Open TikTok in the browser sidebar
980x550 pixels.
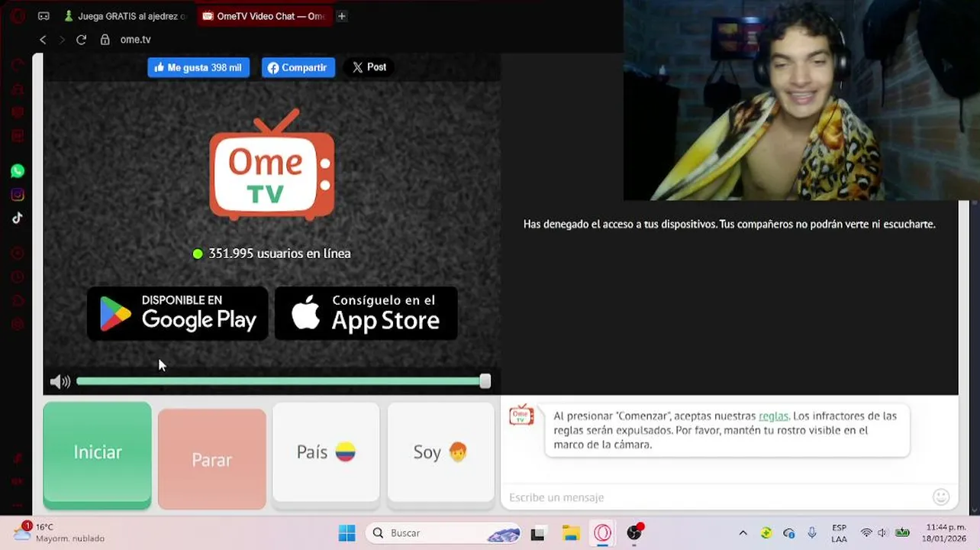pyautogui.click(x=18, y=218)
